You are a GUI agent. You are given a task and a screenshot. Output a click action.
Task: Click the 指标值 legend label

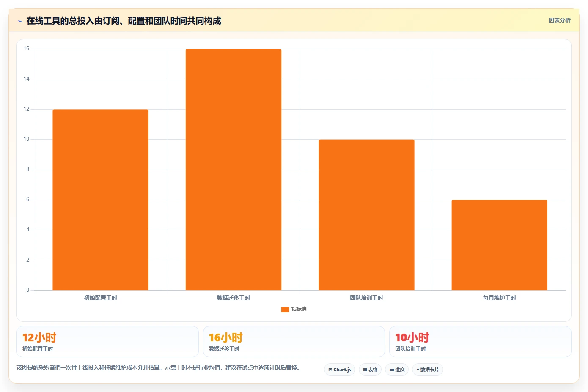pyautogui.click(x=299, y=310)
